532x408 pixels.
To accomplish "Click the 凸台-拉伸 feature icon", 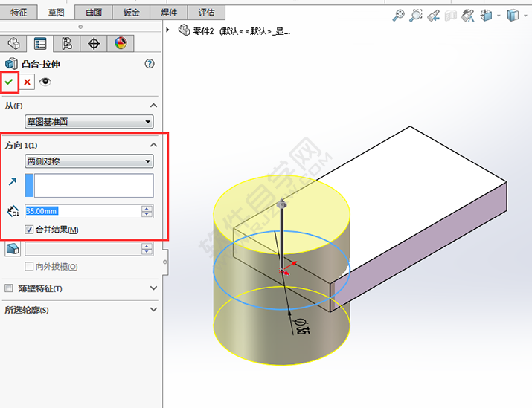I will [x=11, y=64].
